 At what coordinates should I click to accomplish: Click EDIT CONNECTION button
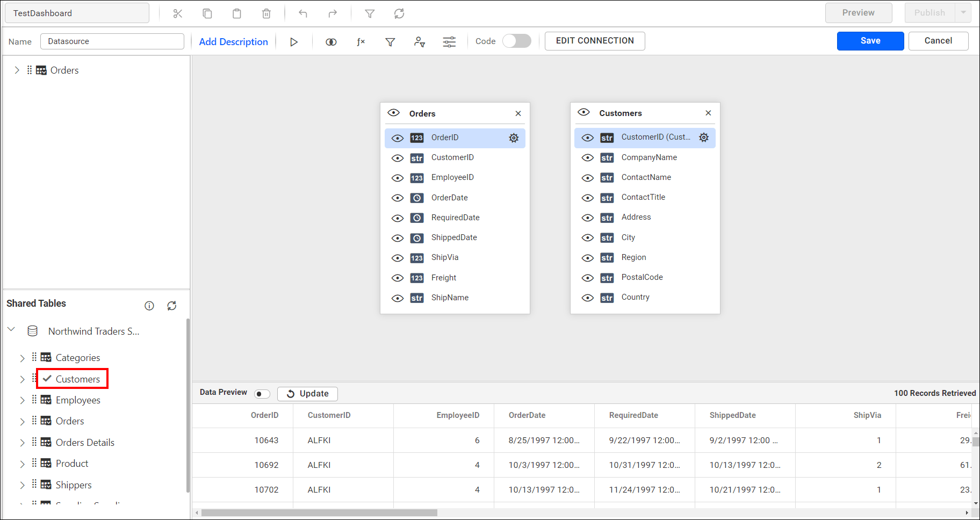coord(595,41)
